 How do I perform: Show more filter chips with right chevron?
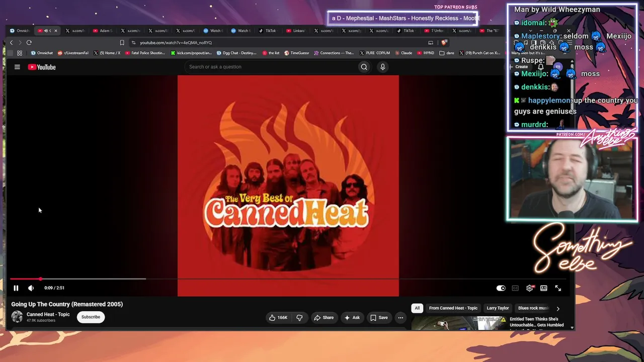(x=558, y=309)
